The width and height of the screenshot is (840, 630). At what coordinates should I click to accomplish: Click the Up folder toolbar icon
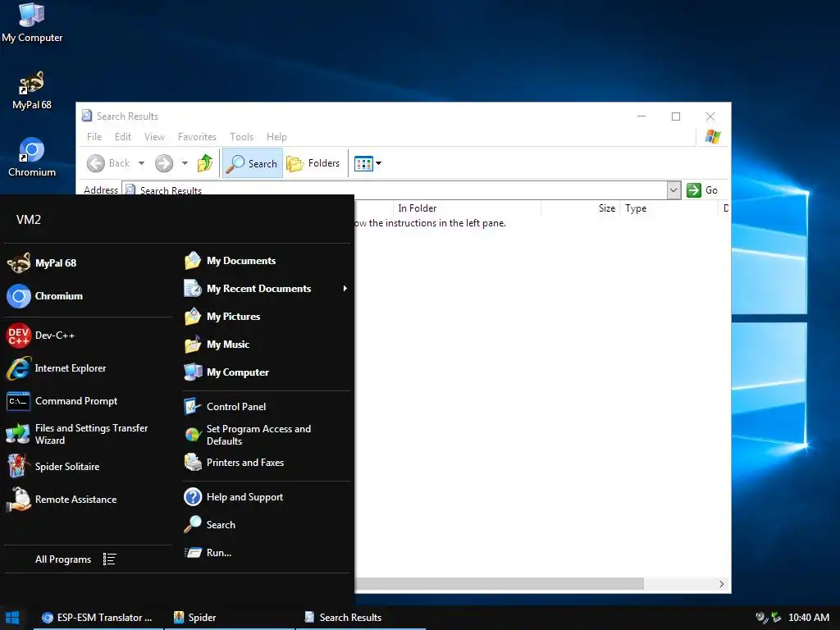point(205,163)
